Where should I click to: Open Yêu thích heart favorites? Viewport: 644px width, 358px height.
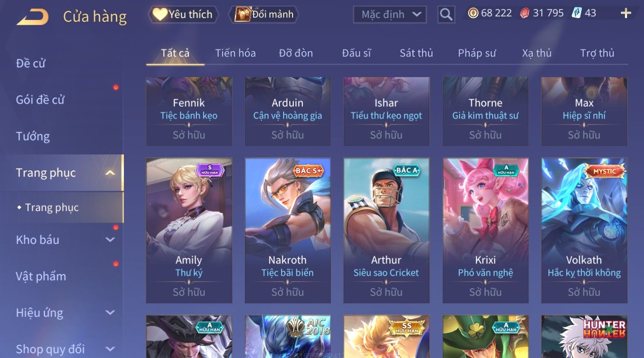[x=184, y=15]
